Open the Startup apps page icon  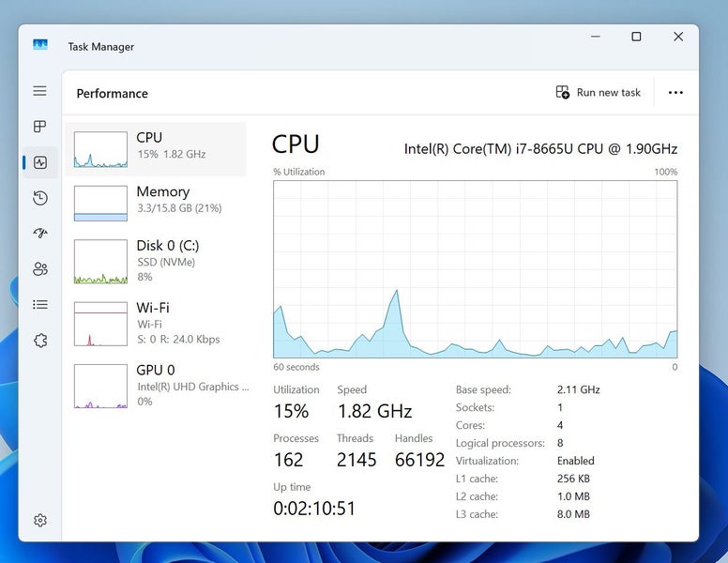tap(40, 234)
